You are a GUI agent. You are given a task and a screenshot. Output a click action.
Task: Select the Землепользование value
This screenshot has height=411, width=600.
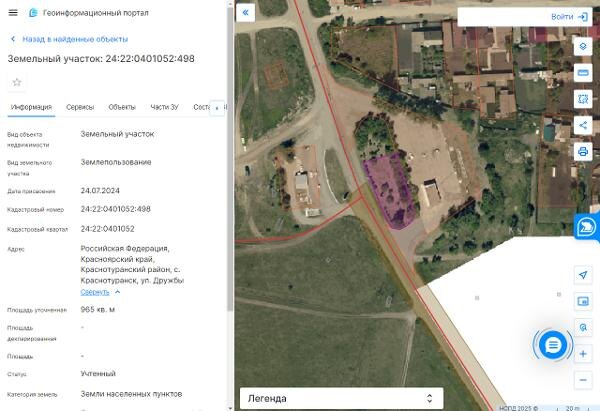116,162
